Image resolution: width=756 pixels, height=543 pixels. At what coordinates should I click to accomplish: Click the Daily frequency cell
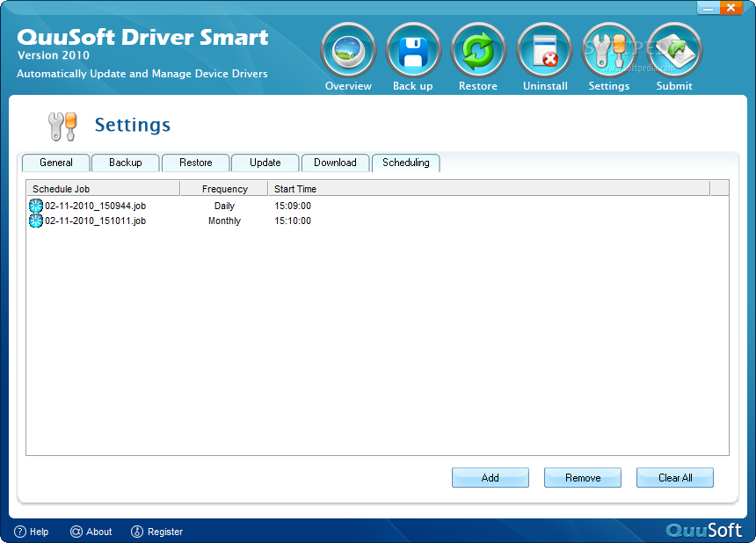coord(224,206)
